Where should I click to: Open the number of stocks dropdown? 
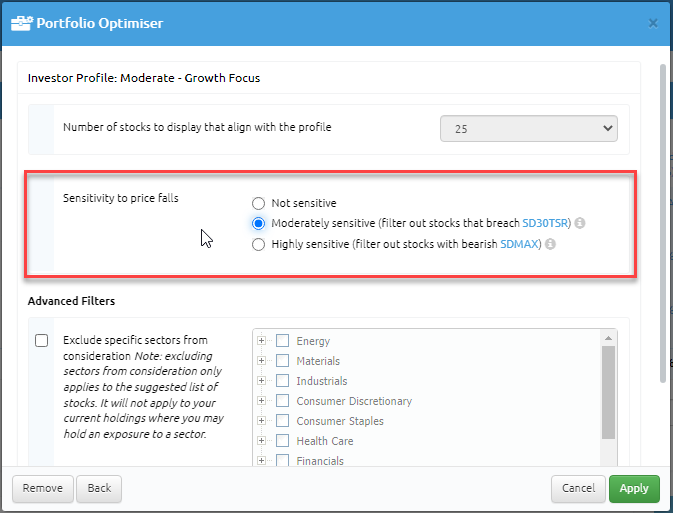[x=528, y=128]
